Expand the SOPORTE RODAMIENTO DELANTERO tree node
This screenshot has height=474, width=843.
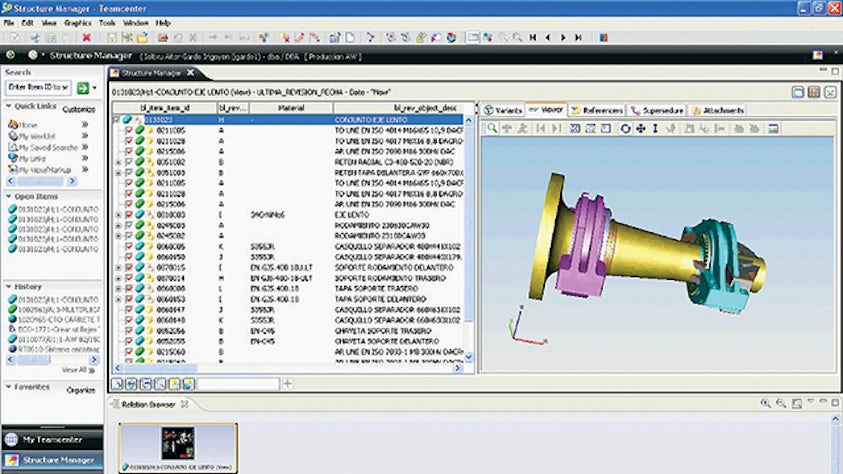point(118,267)
